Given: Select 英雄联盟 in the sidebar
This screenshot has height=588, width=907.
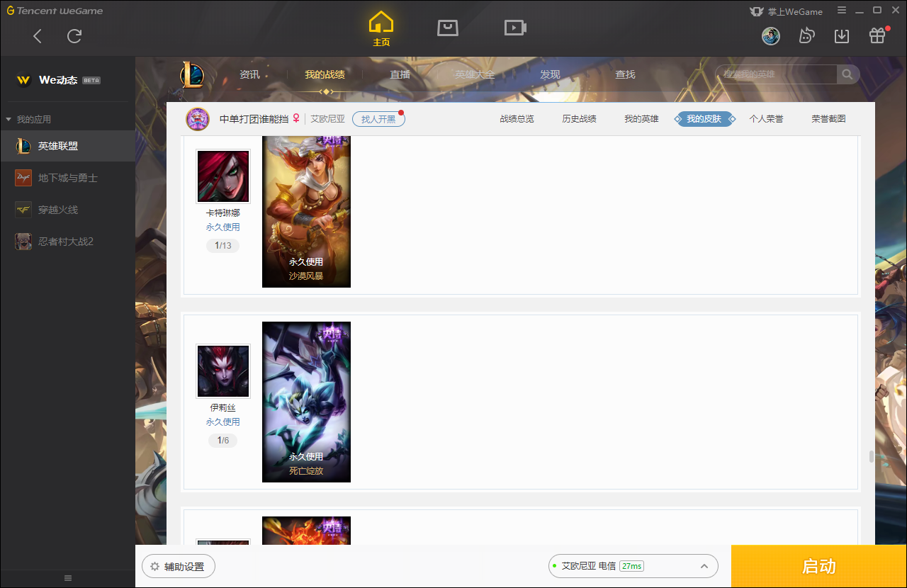Looking at the screenshot, I should pos(67,146).
